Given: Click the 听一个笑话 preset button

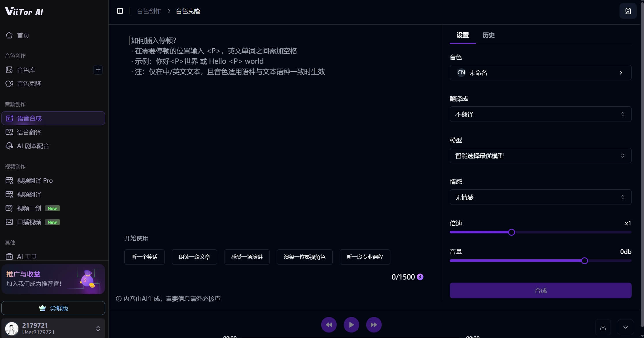Looking at the screenshot, I should pos(144,257).
